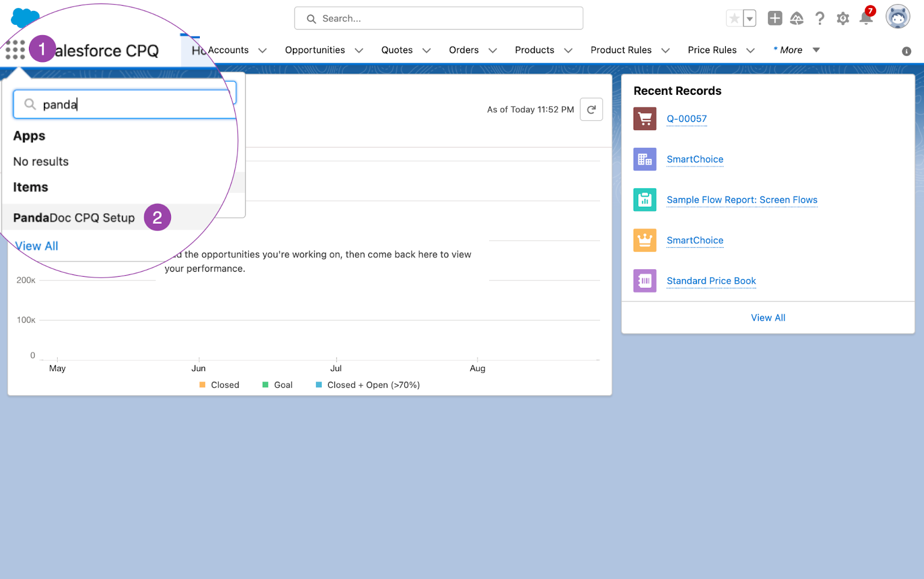Image resolution: width=924 pixels, height=579 pixels.
Task: Open the first SmartChoice account link
Action: (695, 159)
